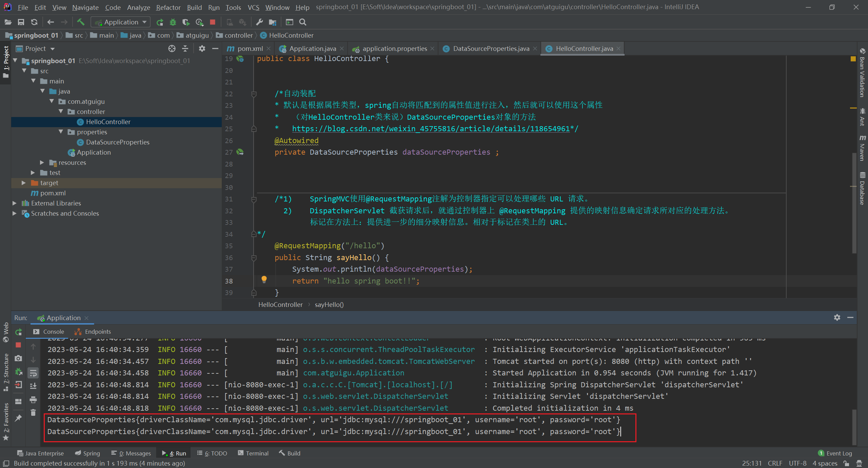868x468 pixels.
Task: Hide the Project tool window
Action: (215, 48)
